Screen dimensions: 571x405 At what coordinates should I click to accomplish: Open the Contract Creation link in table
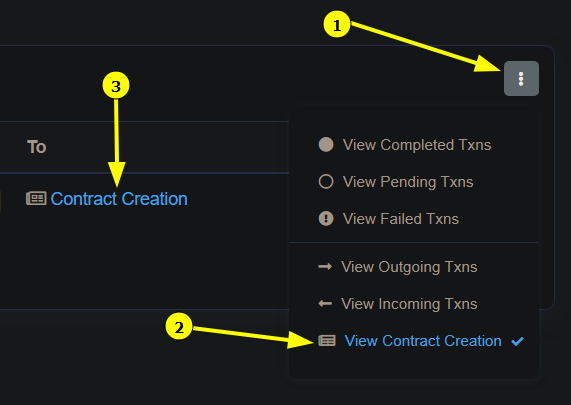click(119, 199)
